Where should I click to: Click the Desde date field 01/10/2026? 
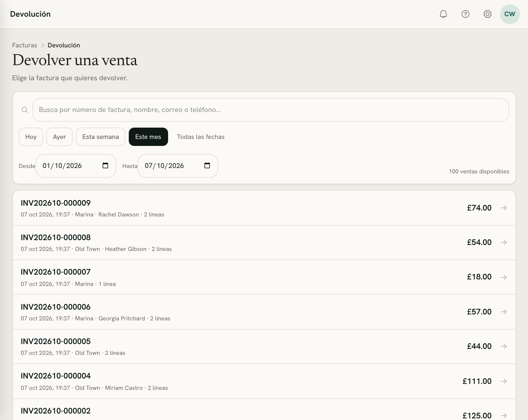76,166
